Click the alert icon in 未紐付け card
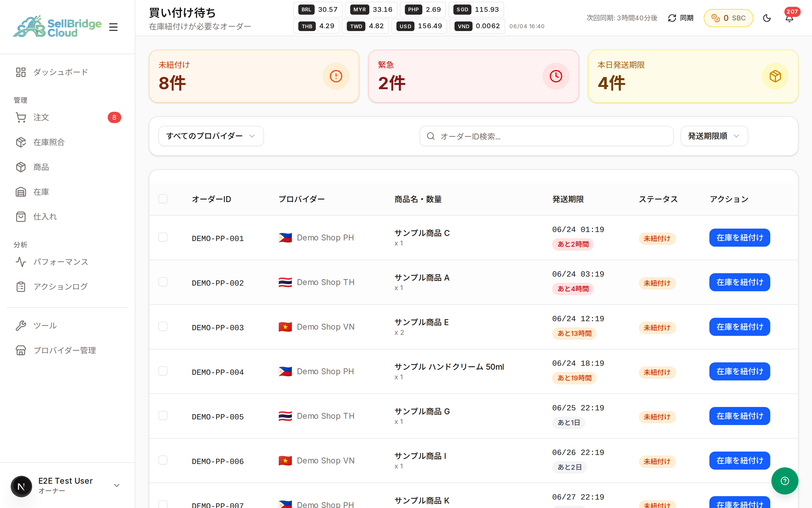This screenshot has height=508, width=812. 336,76
